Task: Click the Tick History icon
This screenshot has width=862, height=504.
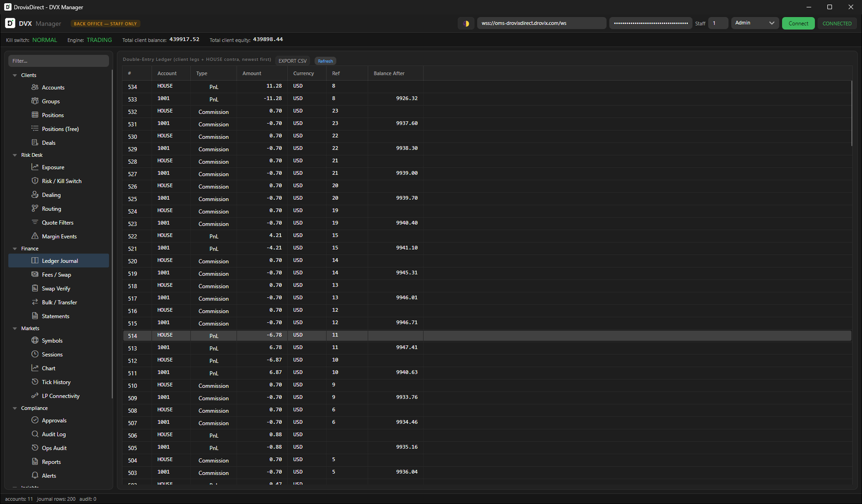Action: (x=35, y=382)
